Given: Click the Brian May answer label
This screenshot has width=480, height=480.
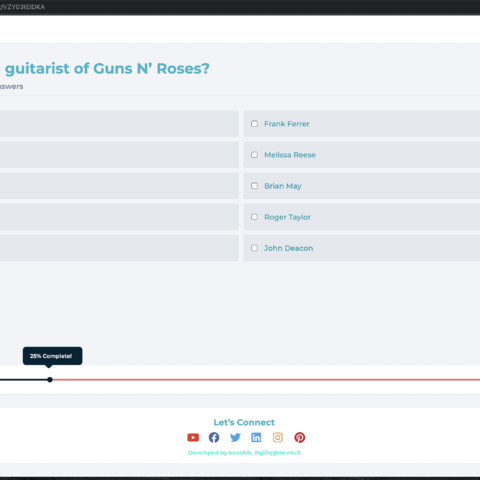Looking at the screenshot, I should pos(283,186).
